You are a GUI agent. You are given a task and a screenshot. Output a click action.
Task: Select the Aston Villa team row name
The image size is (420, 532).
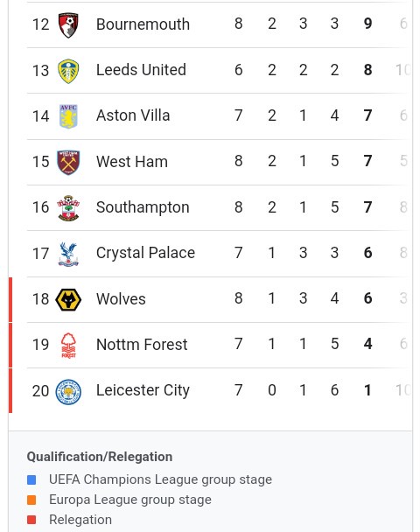(x=133, y=115)
